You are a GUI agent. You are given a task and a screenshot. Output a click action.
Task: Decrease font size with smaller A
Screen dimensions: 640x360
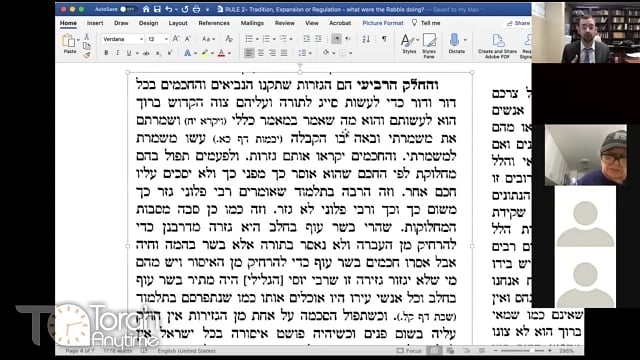pos(188,39)
